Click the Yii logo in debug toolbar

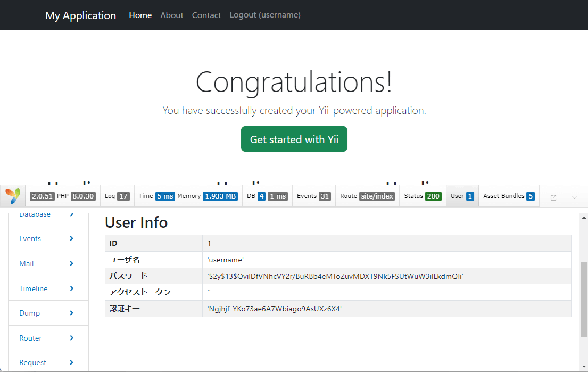pos(13,196)
